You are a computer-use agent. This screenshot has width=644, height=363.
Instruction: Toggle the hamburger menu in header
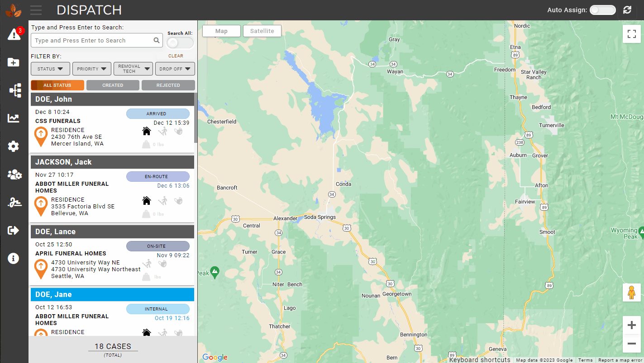36,10
